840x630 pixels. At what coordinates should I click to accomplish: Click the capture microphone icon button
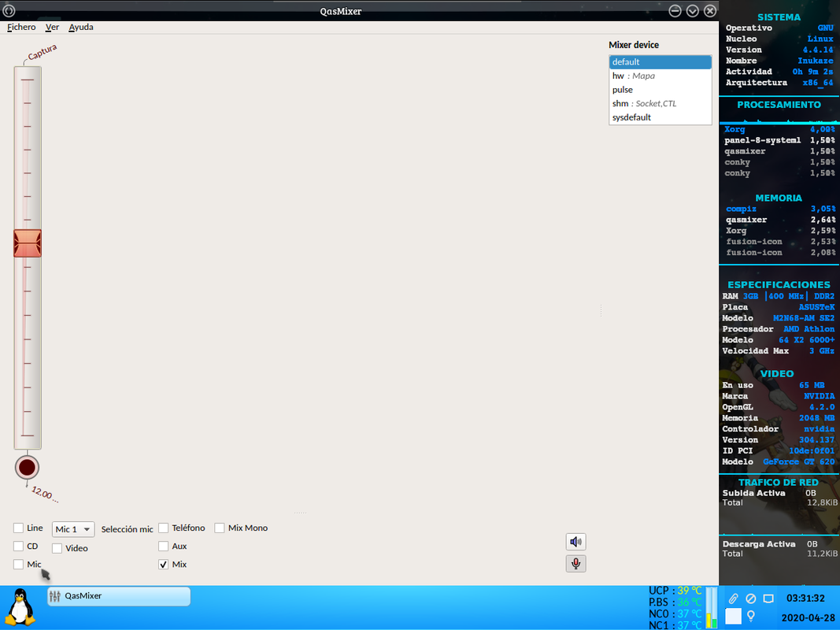point(576,564)
